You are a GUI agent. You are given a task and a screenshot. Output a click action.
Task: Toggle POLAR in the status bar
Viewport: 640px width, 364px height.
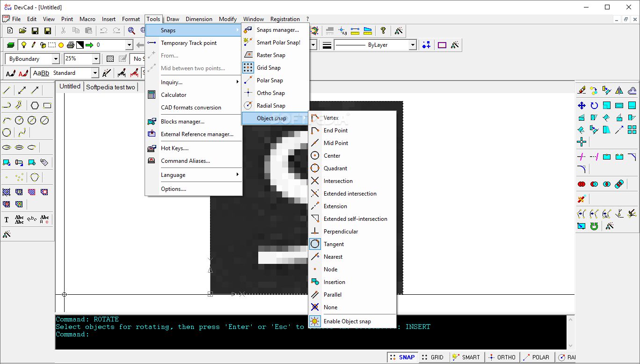click(537, 357)
